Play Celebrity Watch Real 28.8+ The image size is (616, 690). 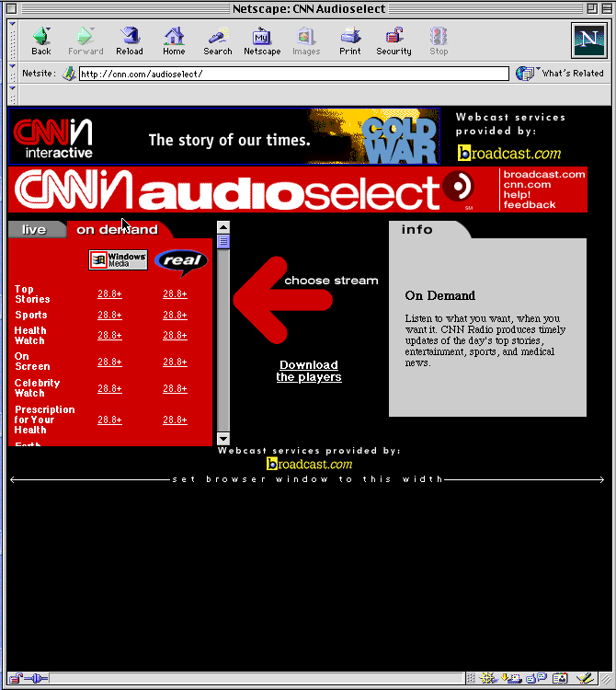click(x=175, y=388)
